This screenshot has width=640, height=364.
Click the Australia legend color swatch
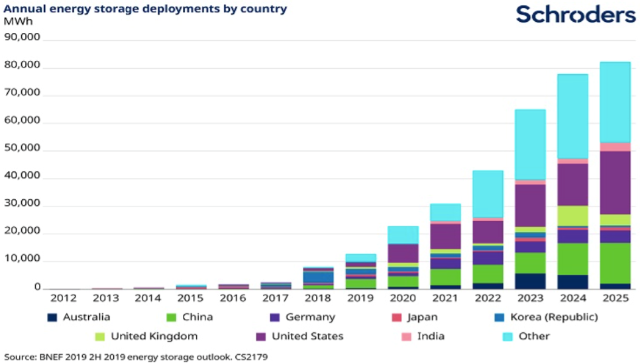point(52,317)
